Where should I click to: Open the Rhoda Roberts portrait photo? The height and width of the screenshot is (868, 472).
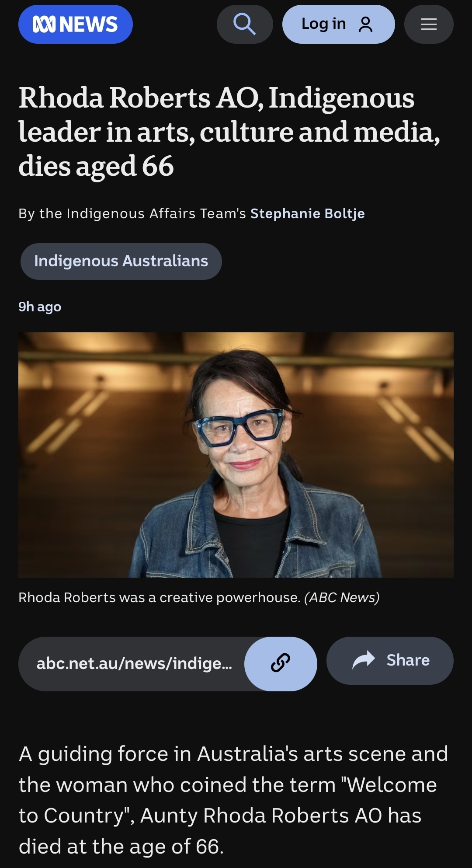coord(236,455)
